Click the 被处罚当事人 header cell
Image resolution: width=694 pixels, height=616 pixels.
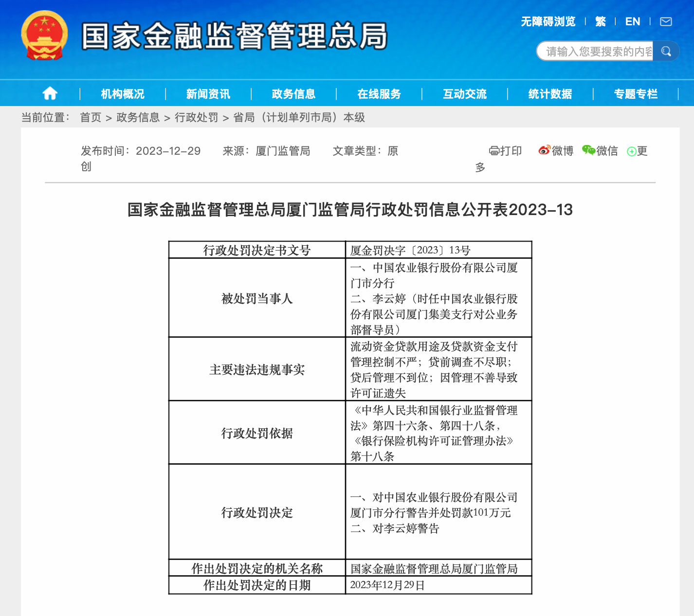(257, 298)
